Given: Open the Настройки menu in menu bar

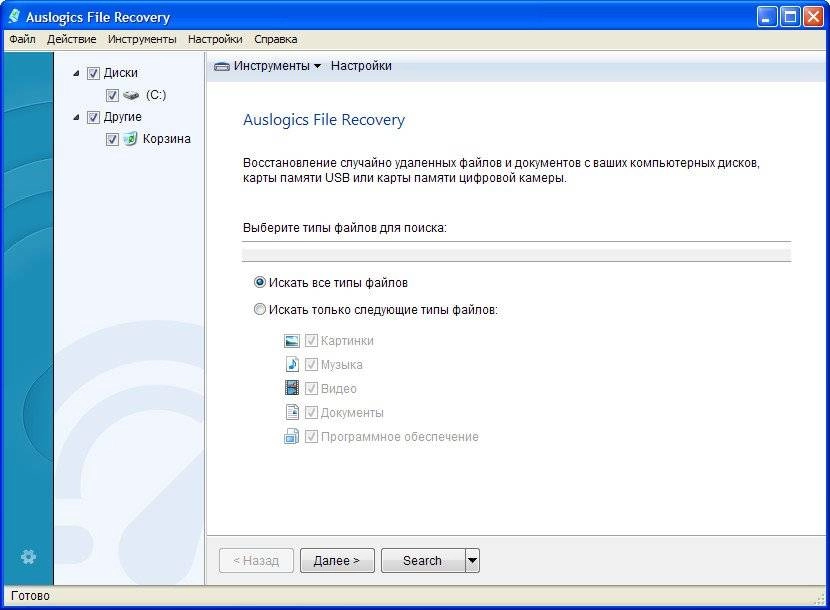Looking at the screenshot, I should pos(215,39).
